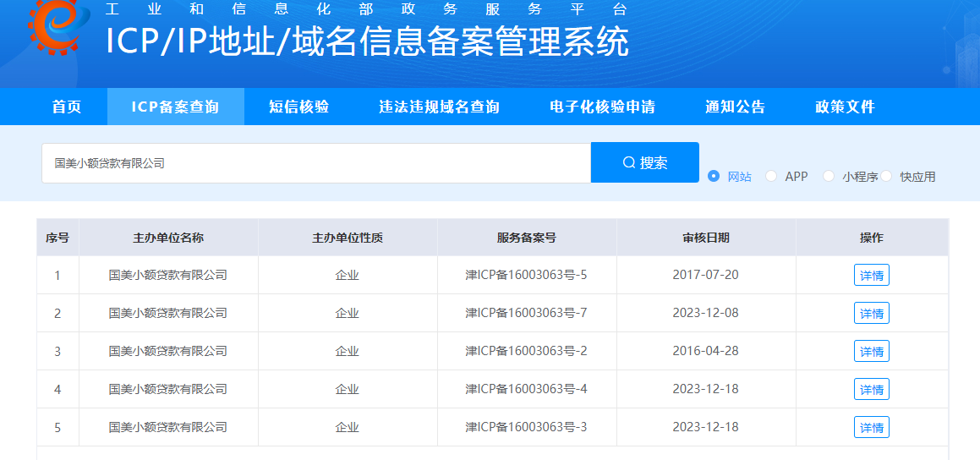
Task: Open 政策文件 menu item
Action: 845,107
